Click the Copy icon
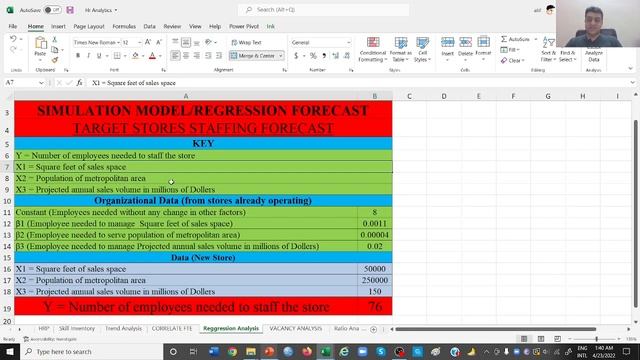The height and width of the screenshot is (360, 640). click(55, 50)
